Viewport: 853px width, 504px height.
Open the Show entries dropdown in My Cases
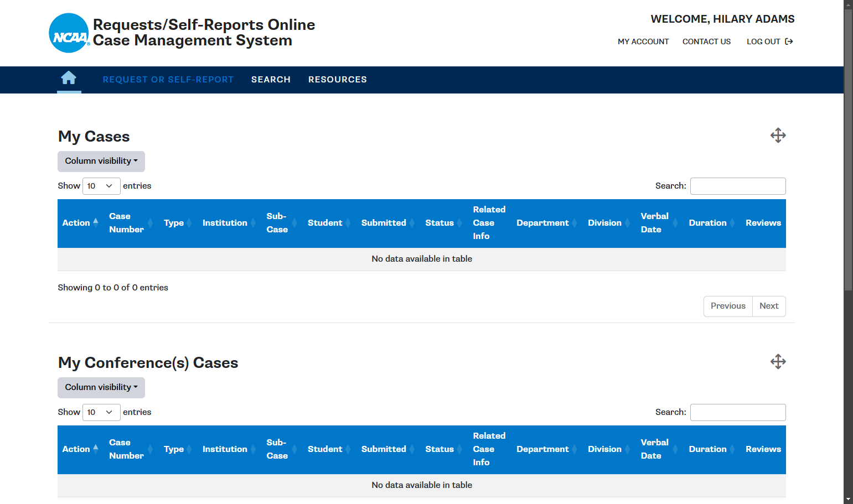coord(101,186)
